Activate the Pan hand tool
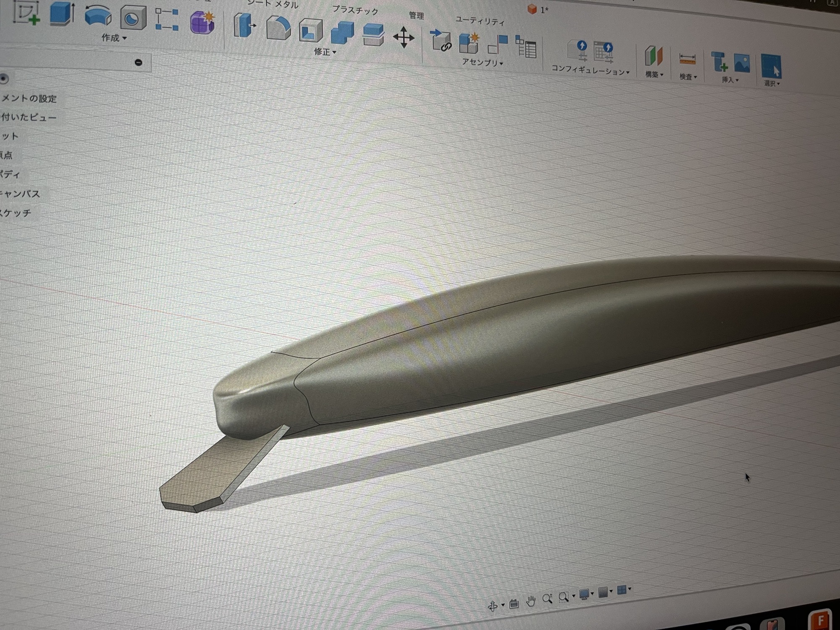 (x=531, y=601)
